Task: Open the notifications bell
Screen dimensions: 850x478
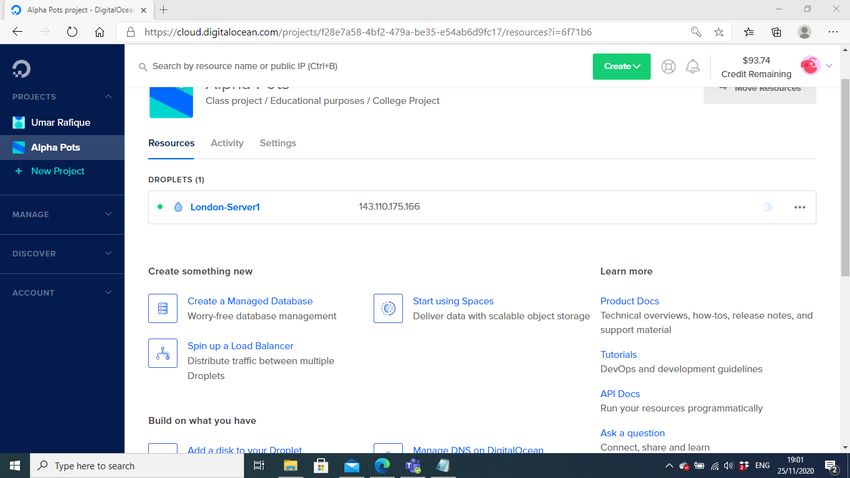Action: pos(692,67)
